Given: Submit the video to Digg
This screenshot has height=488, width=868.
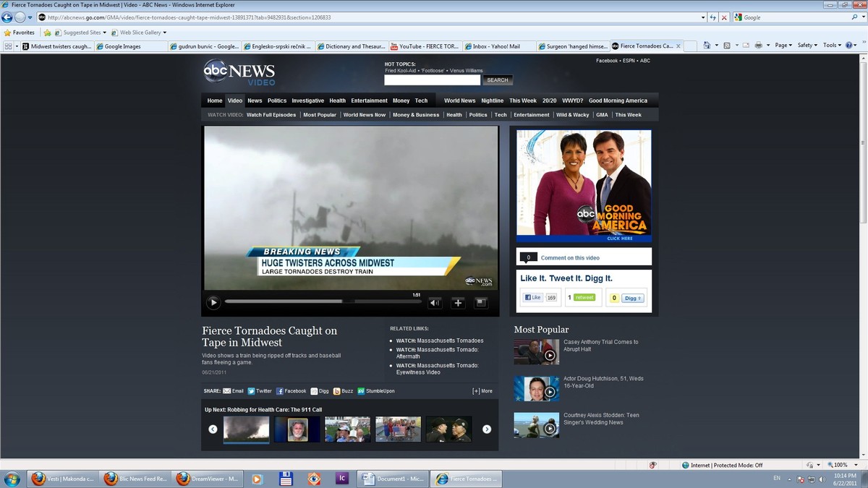Looking at the screenshot, I should pyautogui.click(x=319, y=391).
